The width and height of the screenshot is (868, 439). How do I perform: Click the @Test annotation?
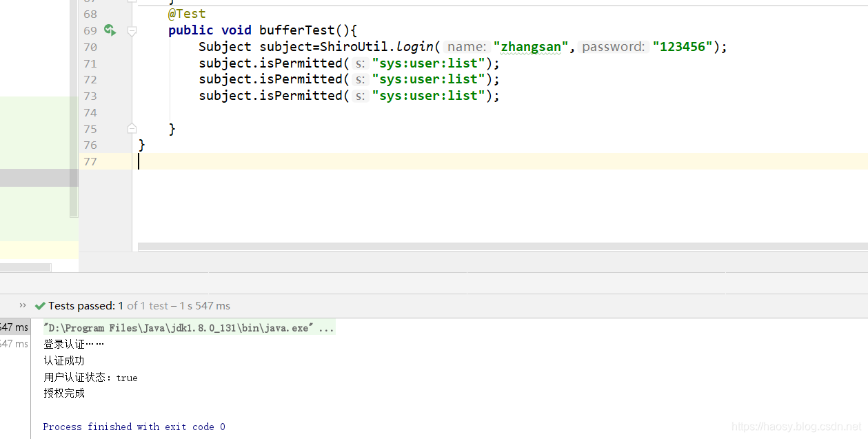tap(187, 14)
